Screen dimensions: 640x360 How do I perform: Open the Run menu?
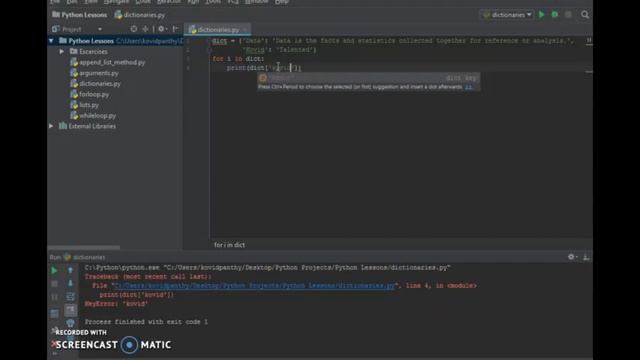(193, 2)
